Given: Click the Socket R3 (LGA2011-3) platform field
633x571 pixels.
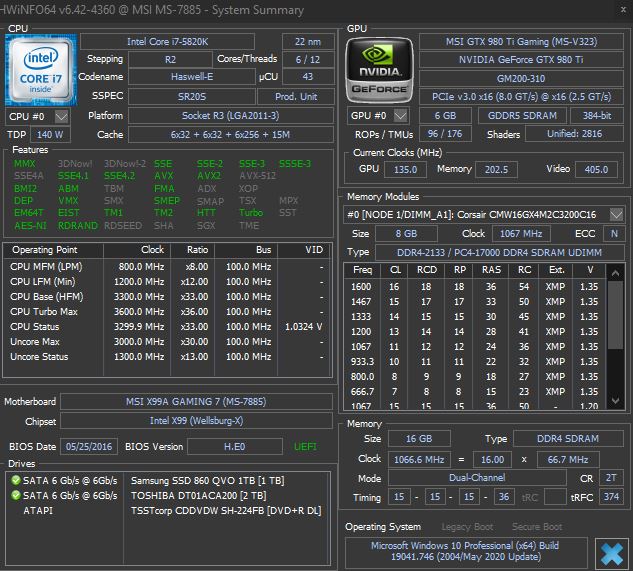Looking at the screenshot, I should [x=231, y=115].
